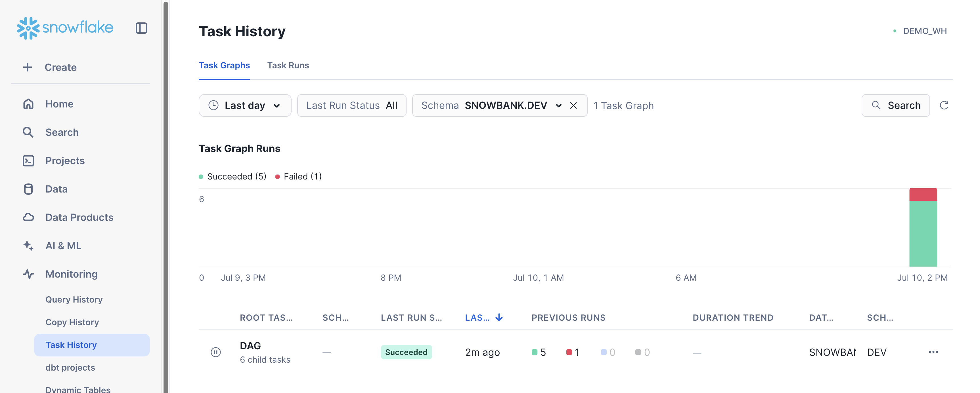Click the Search field in the filter bar

[x=896, y=105]
